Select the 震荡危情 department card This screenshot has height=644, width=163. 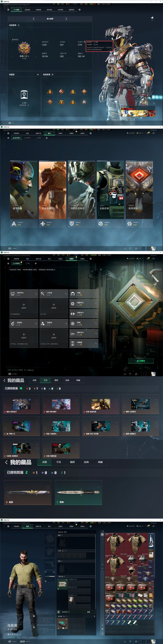pyautogui.click(x=24, y=190)
